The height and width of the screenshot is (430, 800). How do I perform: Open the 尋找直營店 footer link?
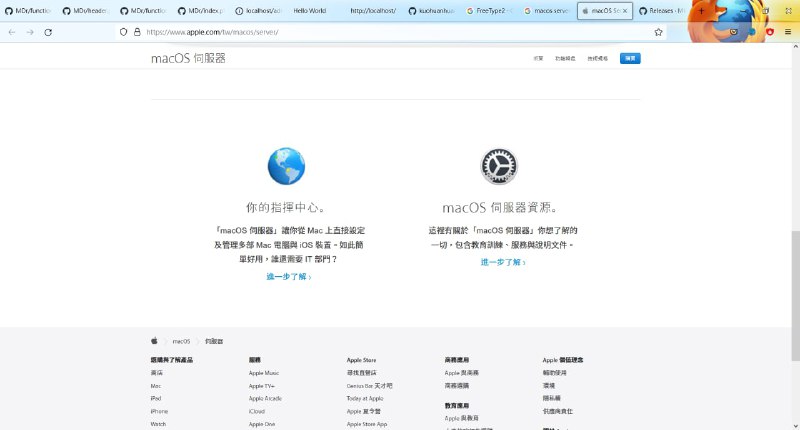point(361,373)
